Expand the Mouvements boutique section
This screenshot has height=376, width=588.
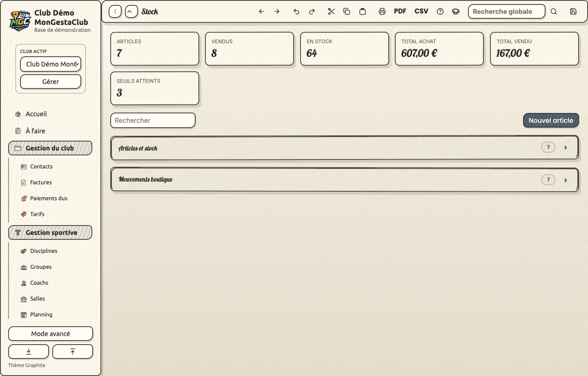[x=345, y=179]
